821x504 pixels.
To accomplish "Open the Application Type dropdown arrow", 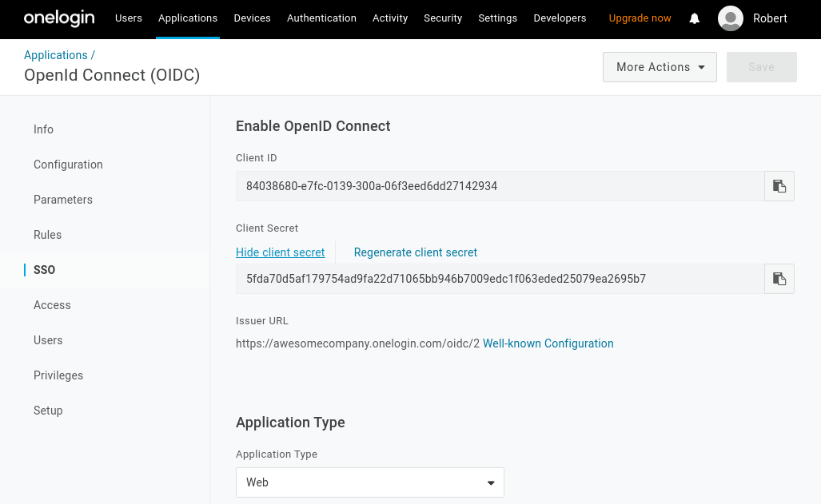I will [x=490, y=482].
